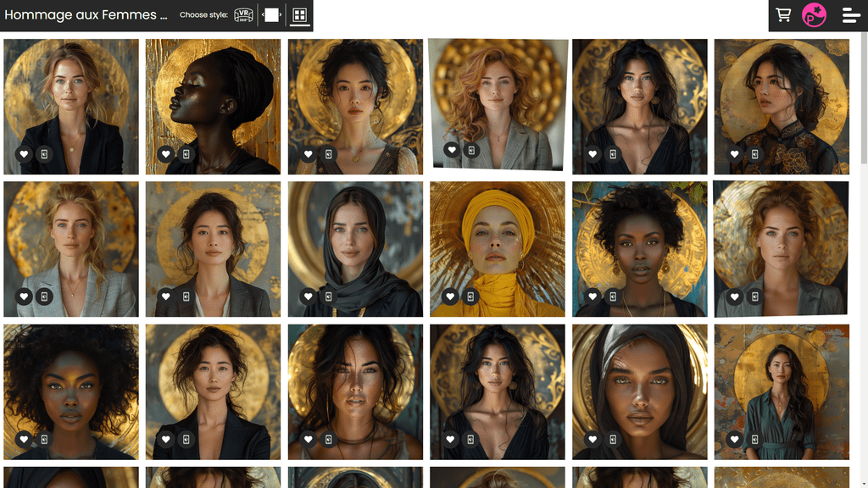Open phone view for closed-eyes profile portrait

pyautogui.click(x=186, y=154)
